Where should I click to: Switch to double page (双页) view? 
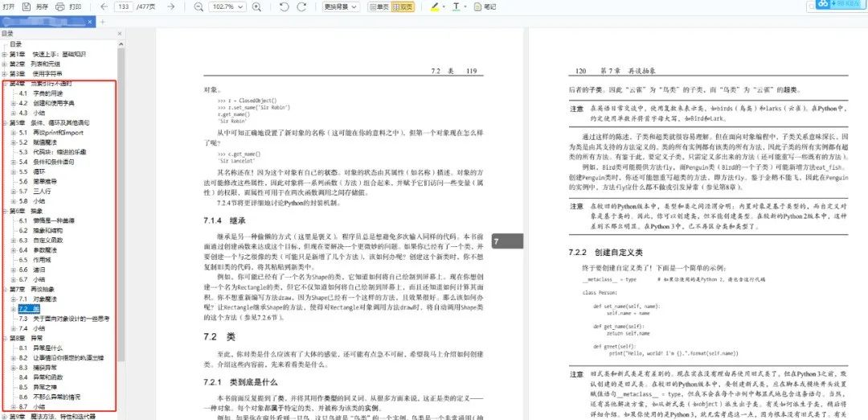pyautogui.click(x=403, y=6)
